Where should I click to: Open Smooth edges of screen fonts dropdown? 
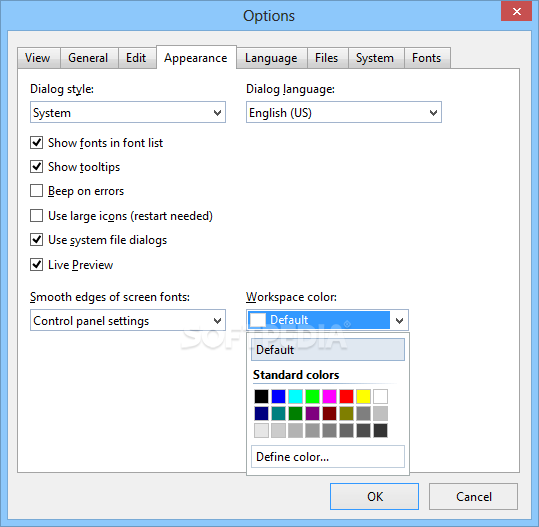[128, 320]
